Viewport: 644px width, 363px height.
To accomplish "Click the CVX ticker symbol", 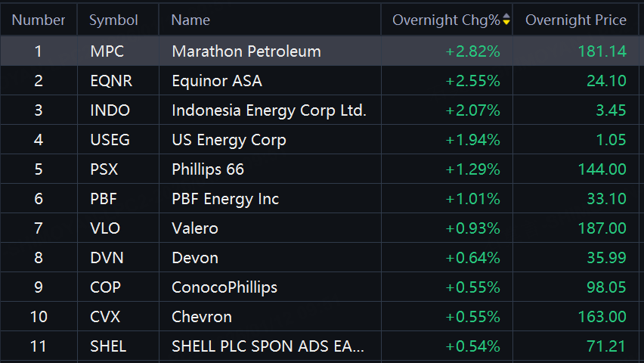I will click(105, 317).
